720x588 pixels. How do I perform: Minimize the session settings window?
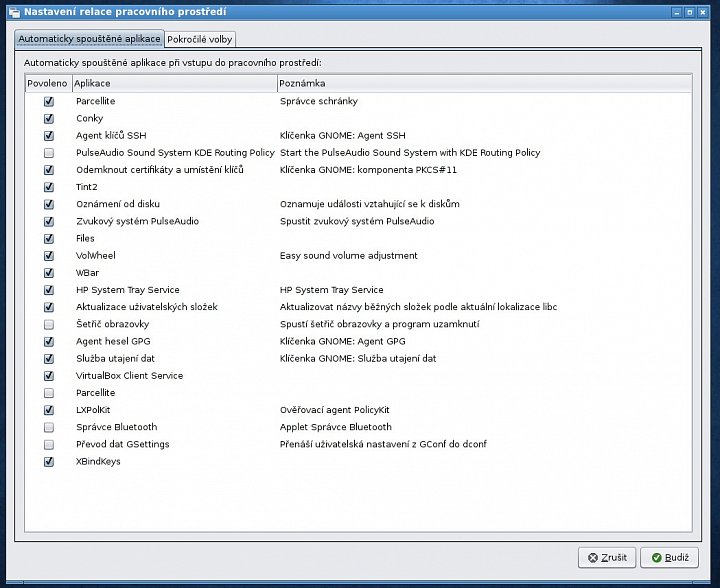click(x=677, y=12)
